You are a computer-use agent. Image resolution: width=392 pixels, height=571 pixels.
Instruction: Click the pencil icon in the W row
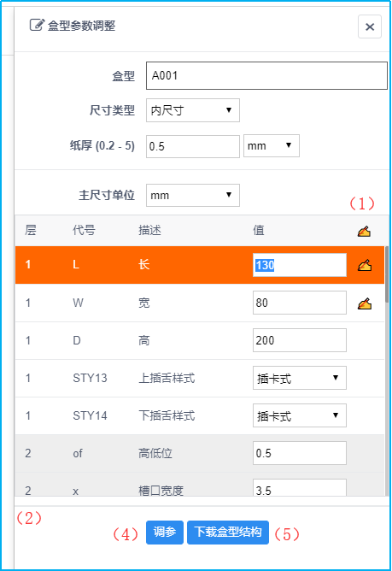[x=365, y=303]
